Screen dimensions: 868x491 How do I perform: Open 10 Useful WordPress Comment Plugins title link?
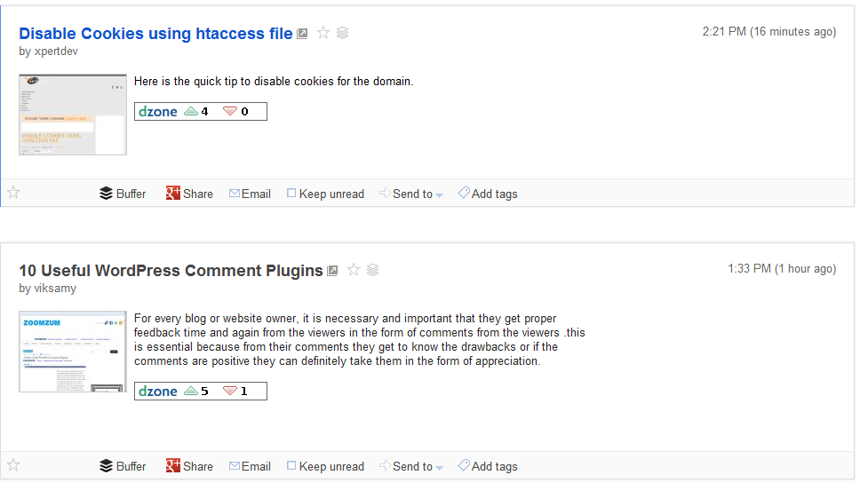coord(171,271)
